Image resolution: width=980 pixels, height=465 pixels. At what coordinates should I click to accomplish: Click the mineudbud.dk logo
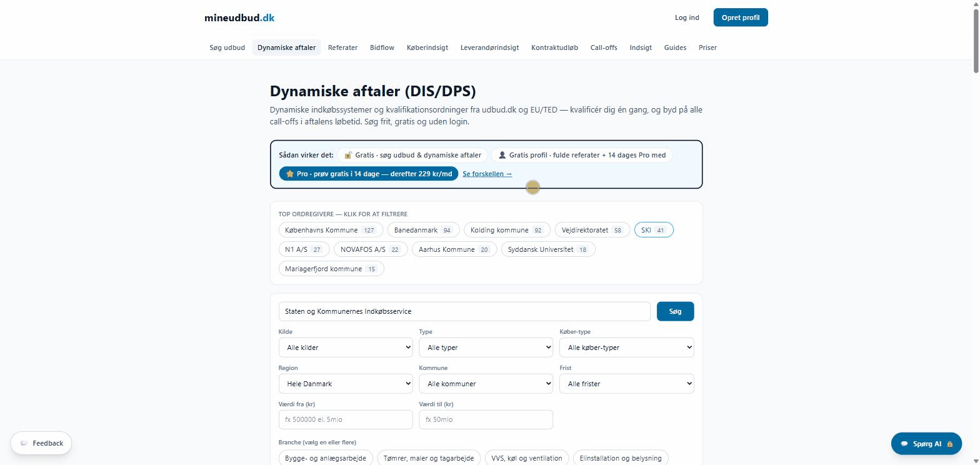tap(239, 17)
